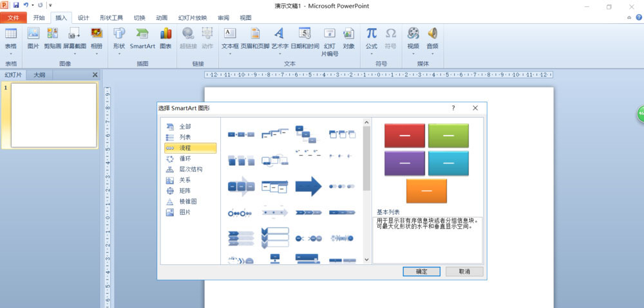Insert Slide Number (幻灯片编号)
The width and height of the screenshot is (644, 308).
[329, 33]
